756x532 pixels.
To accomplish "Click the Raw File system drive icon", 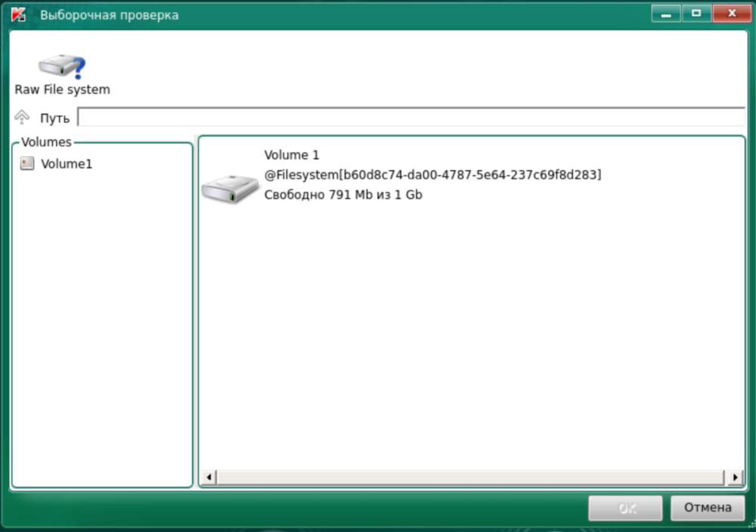I will [62, 66].
